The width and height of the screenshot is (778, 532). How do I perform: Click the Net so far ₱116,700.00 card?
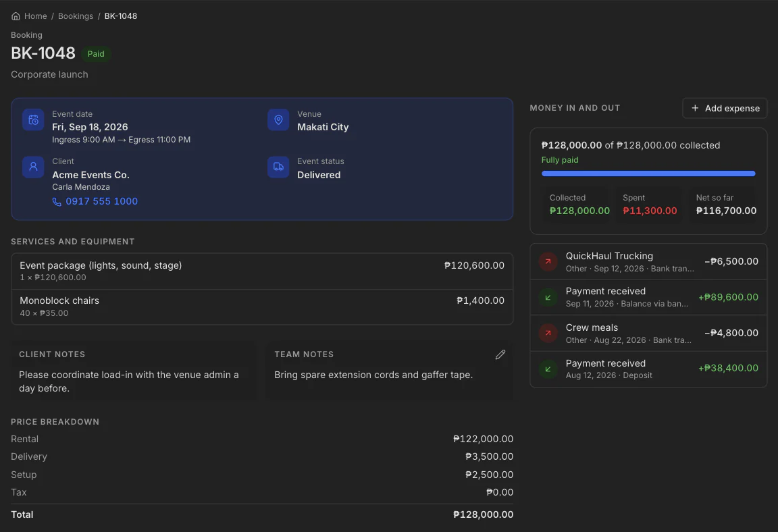(x=722, y=205)
